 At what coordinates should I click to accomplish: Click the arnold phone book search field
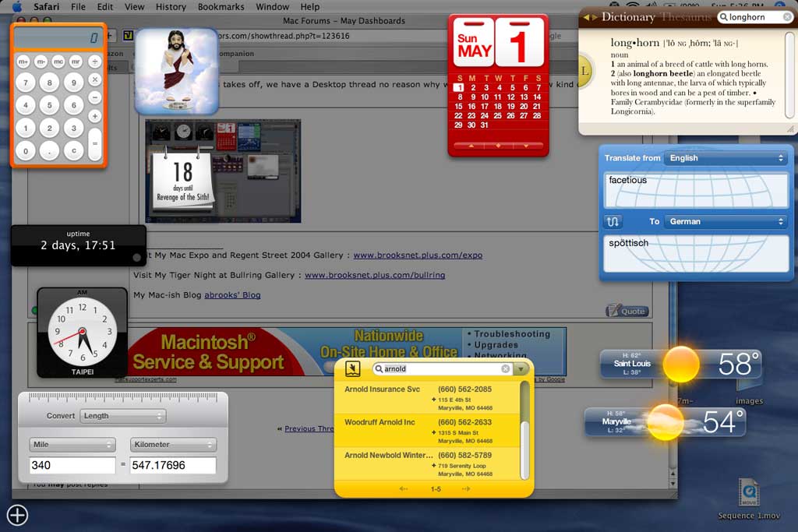[x=442, y=368]
